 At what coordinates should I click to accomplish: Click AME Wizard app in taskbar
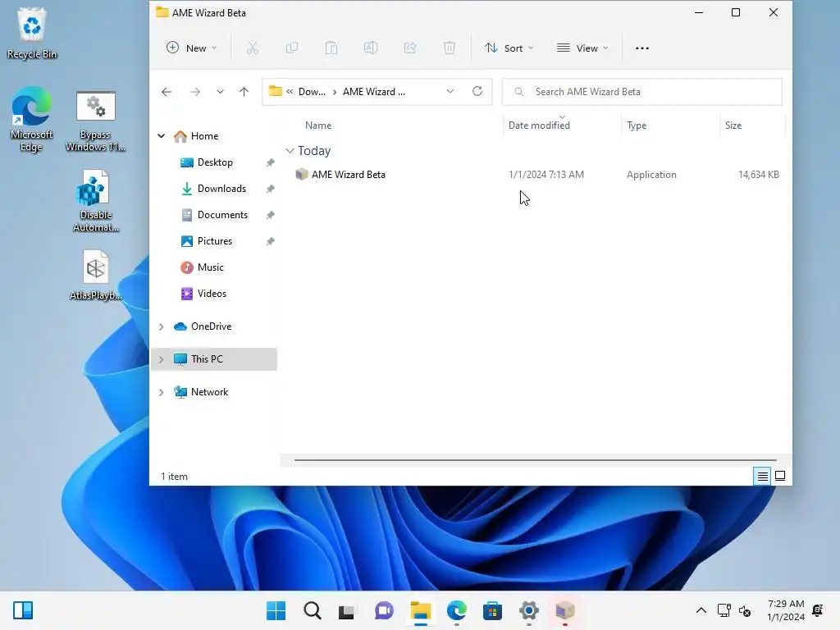point(564,610)
